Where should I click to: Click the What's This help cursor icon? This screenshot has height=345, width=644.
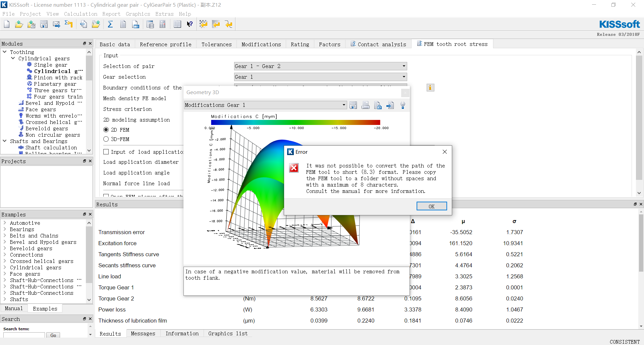point(190,24)
